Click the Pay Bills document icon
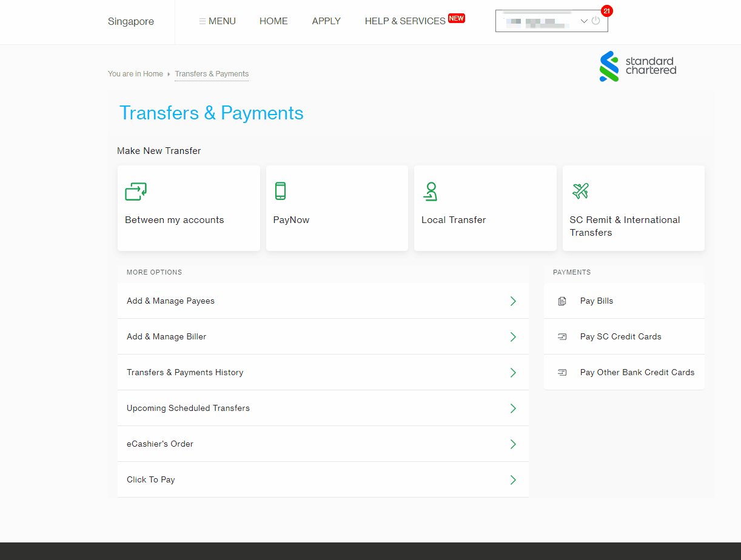This screenshot has width=741, height=560. click(562, 301)
